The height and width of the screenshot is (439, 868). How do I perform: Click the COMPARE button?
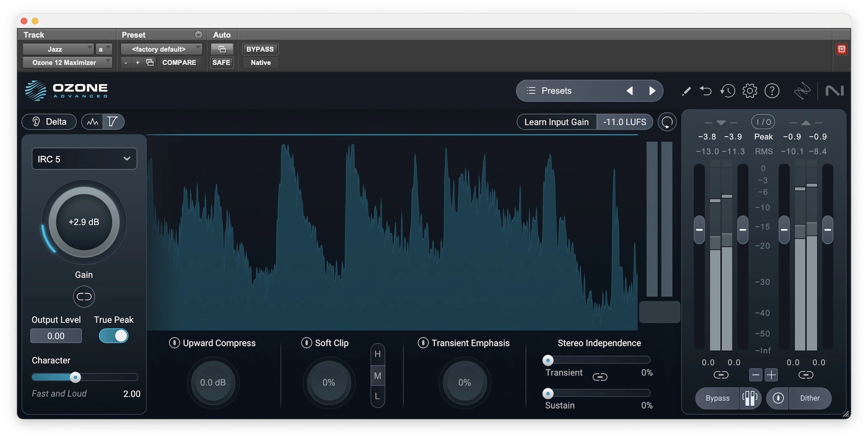pyautogui.click(x=179, y=62)
